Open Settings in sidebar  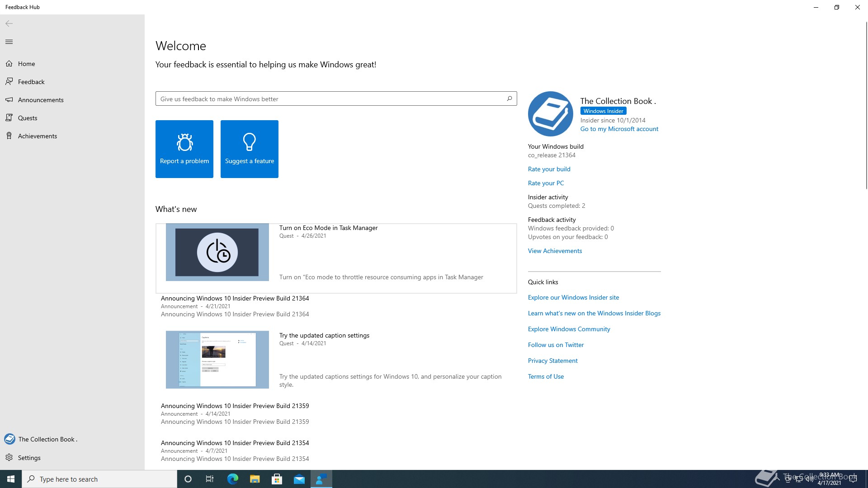pos(72,458)
